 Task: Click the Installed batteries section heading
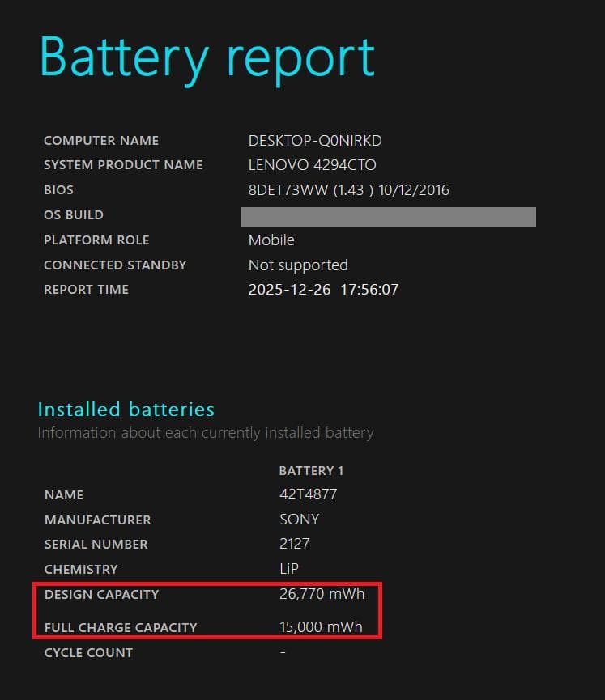point(126,409)
